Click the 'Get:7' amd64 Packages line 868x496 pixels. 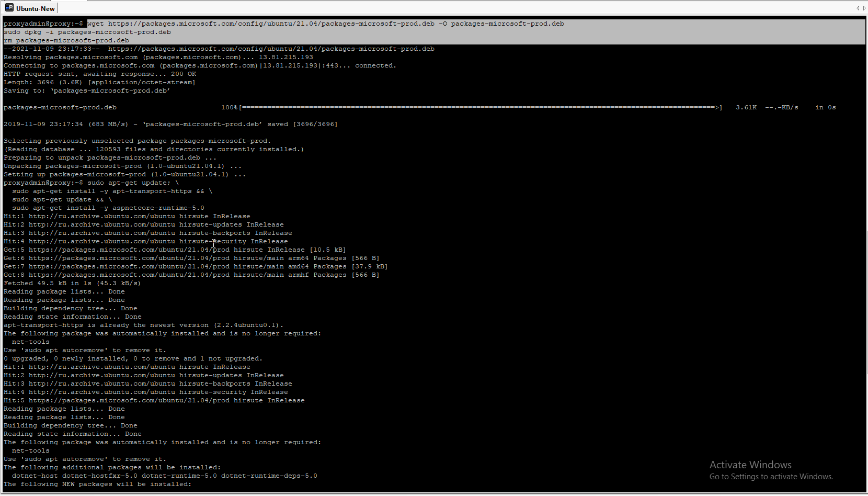coord(196,266)
